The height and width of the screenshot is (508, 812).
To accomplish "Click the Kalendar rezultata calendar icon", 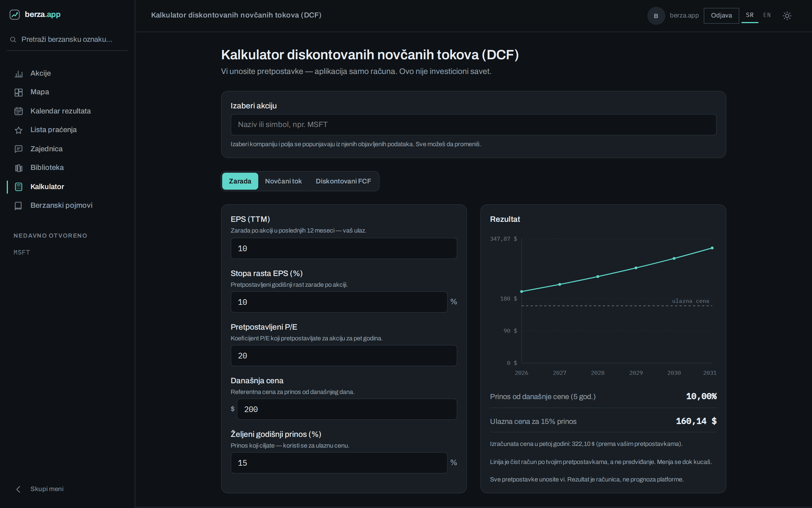I will point(18,111).
